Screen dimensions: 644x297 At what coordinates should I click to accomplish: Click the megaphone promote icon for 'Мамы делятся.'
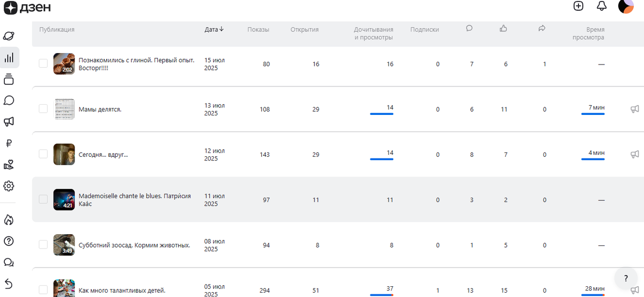coord(635,109)
